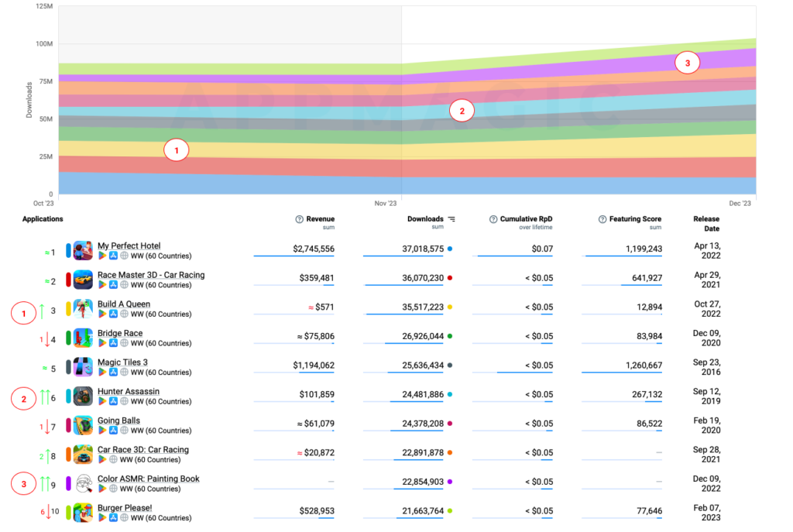Image resolution: width=793 pixels, height=532 pixels.
Task: Click the Featuring Score help icon
Action: (x=602, y=219)
